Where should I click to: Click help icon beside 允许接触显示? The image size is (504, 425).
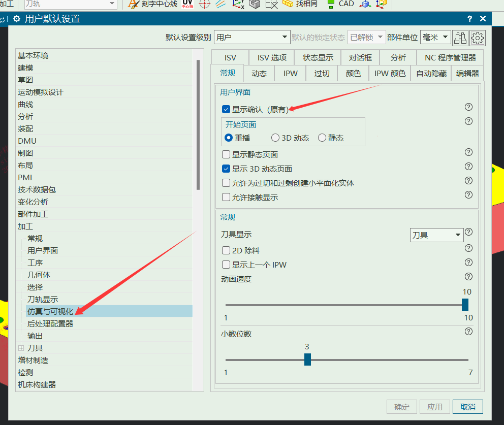pos(468,194)
